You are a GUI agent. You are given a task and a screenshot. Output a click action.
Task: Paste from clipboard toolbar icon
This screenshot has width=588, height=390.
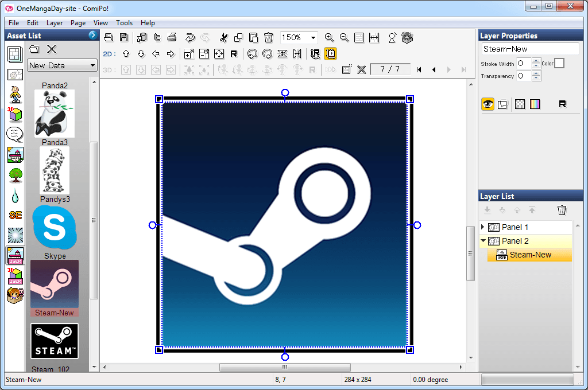253,37
